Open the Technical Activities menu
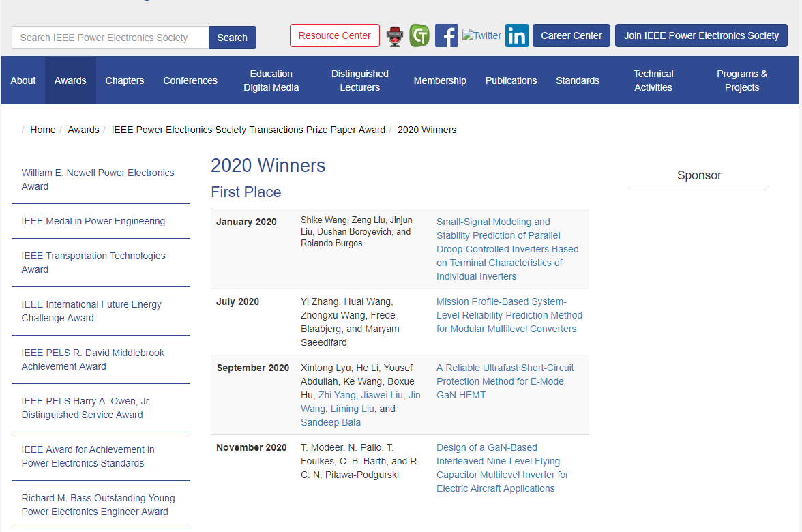The height and width of the screenshot is (532, 802). click(653, 80)
